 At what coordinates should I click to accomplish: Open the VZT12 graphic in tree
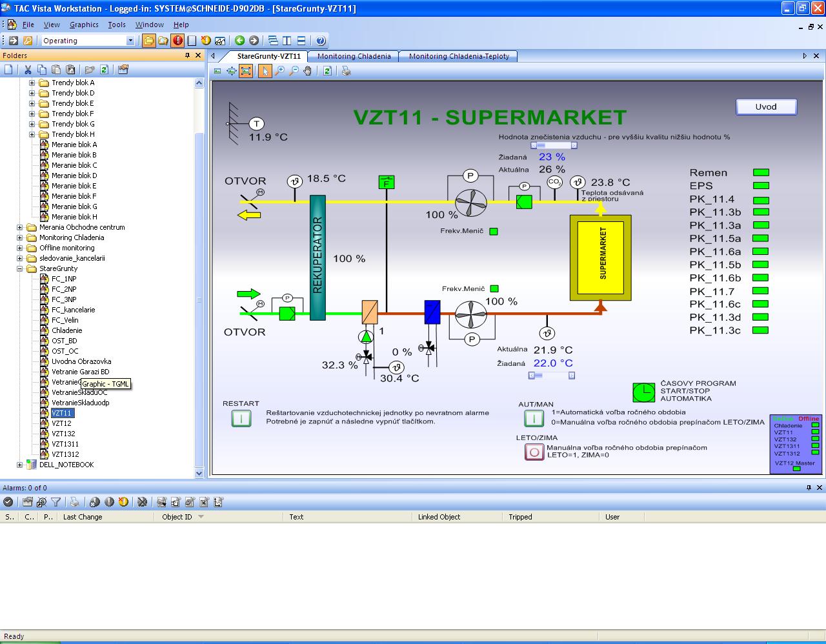coord(61,423)
